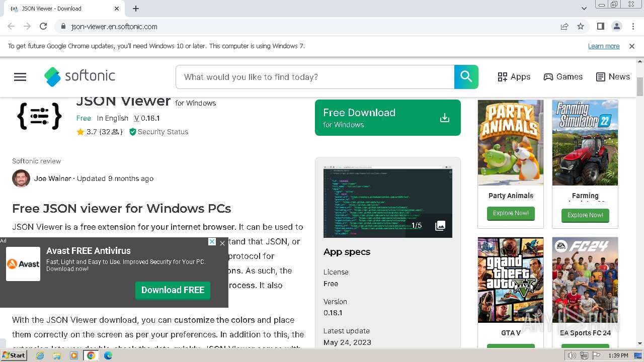This screenshot has width=644, height=362.
Task: Bookmark this page with star
Action: pos(581,26)
